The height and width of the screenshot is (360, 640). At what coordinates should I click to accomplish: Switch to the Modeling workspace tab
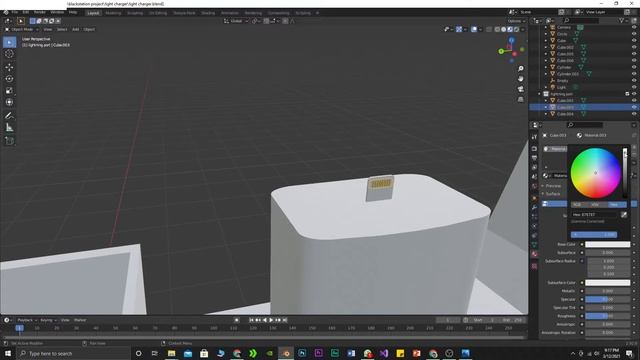[x=113, y=13]
